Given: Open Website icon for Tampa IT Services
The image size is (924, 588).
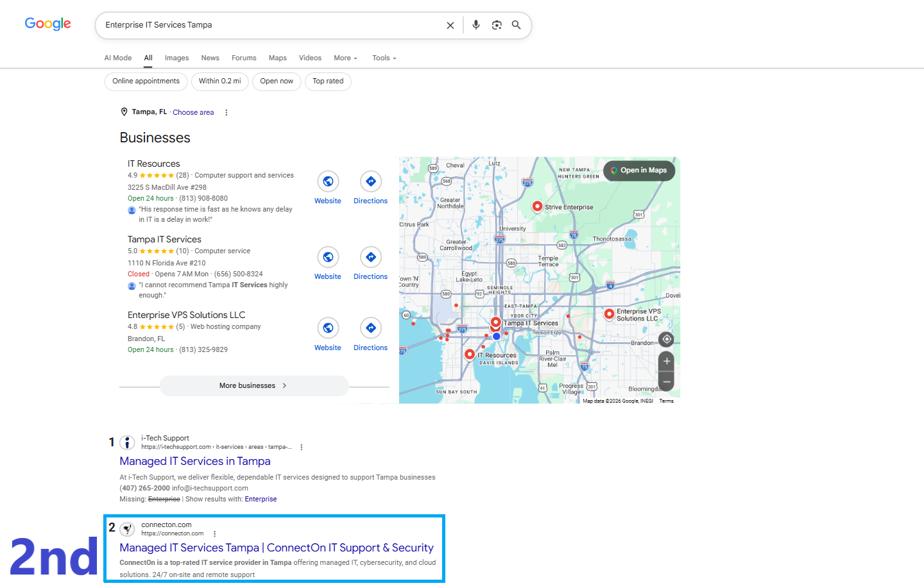Looking at the screenshot, I should pos(328,257).
